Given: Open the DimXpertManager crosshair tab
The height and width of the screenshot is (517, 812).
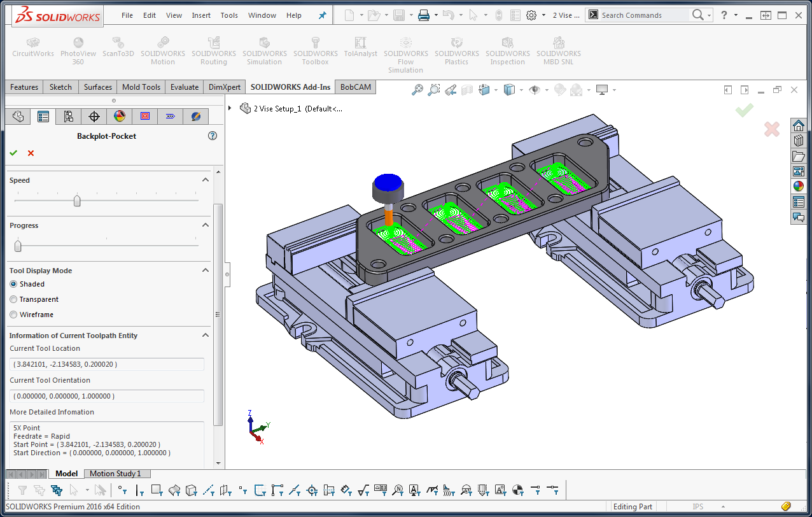Looking at the screenshot, I should (x=94, y=117).
